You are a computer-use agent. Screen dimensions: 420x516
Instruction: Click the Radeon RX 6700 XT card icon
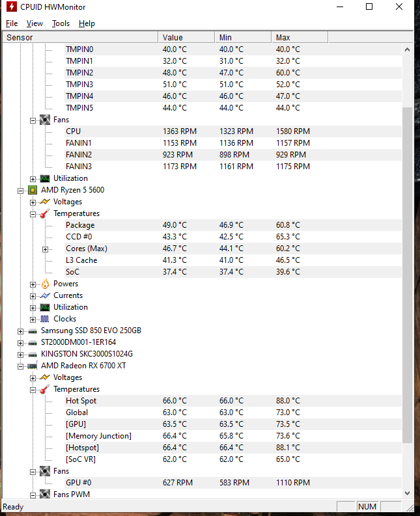(x=33, y=366)
